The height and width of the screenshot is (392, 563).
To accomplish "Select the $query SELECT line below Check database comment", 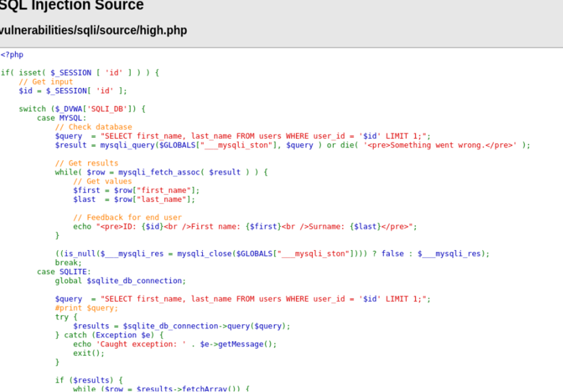I will tap(243, 136).
